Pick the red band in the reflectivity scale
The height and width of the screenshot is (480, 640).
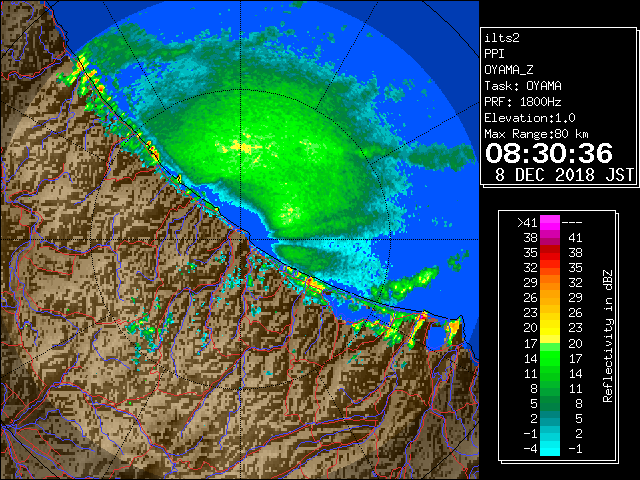[x=550, y=253]
